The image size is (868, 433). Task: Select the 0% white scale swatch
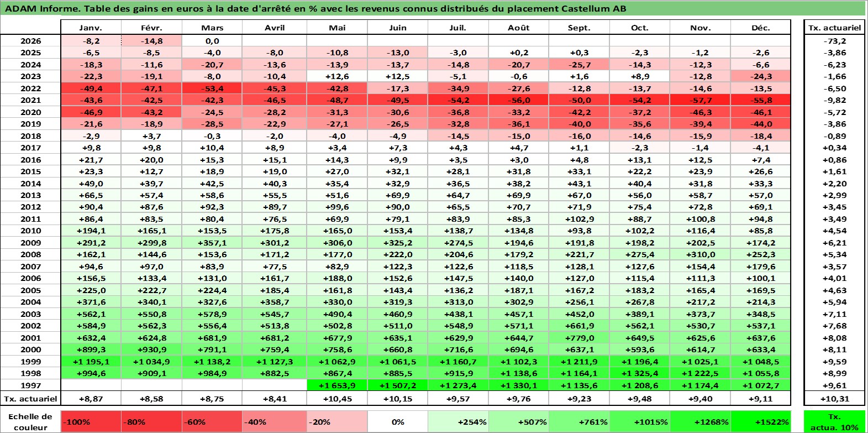(398, 422)
